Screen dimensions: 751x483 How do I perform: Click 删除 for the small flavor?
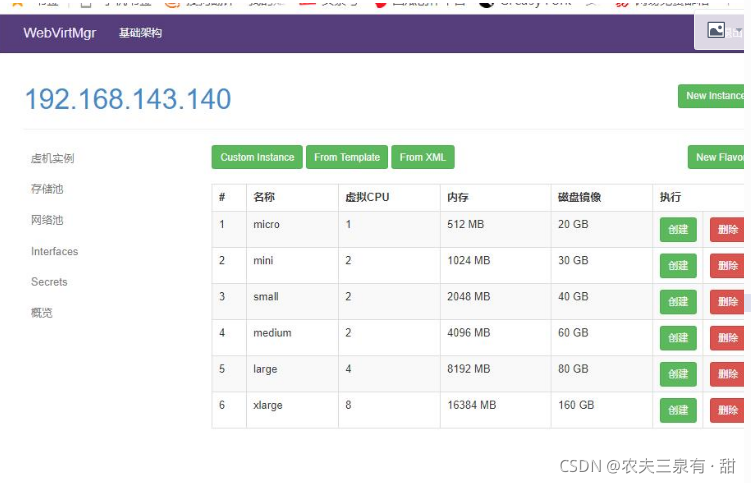728,302
